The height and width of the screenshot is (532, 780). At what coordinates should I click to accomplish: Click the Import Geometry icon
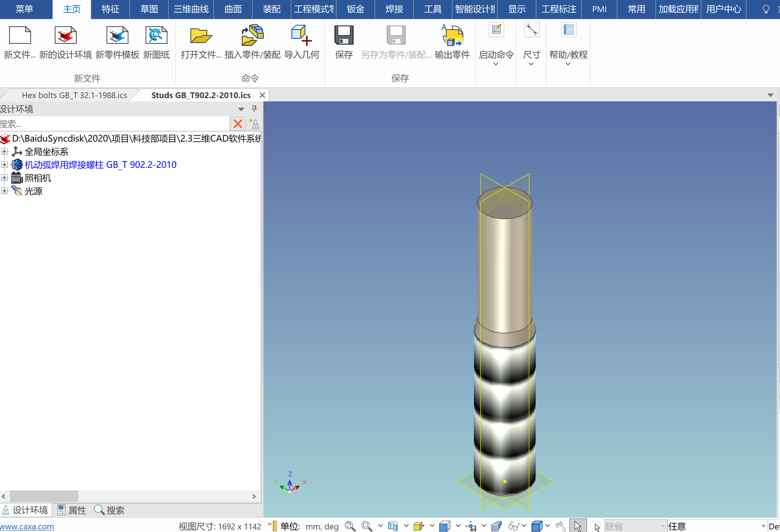[302, 35]
